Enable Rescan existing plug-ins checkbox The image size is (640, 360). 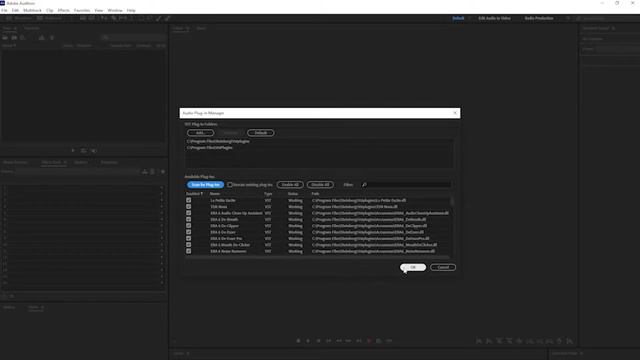[230, 185]
